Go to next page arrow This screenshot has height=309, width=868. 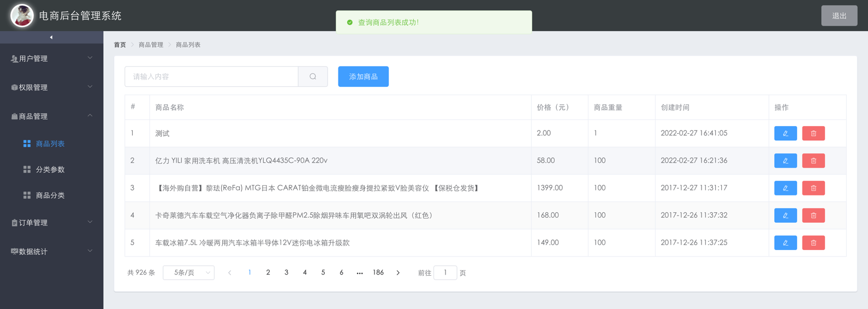tap(398, 273)
